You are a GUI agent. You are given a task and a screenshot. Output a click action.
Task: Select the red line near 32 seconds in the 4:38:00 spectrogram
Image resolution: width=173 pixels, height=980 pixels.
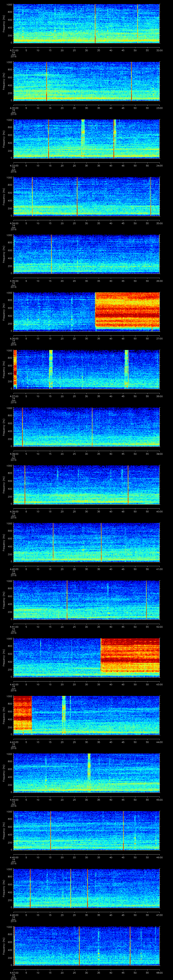[x=92, y=427]
